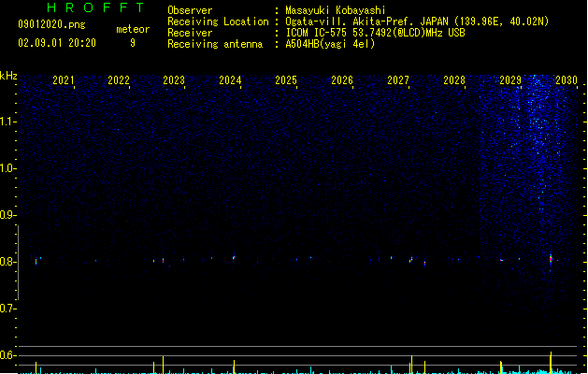Click the kHz axis unit label
Image resolution: width=588 pixels, height=374 pixels.
[8, 76]
